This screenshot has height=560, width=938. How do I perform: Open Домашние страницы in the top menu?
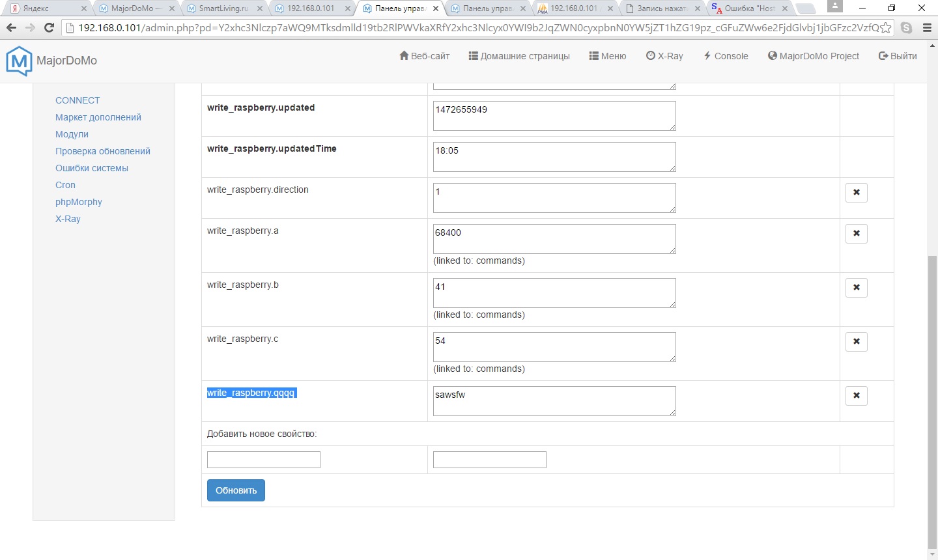pos(519,56)
